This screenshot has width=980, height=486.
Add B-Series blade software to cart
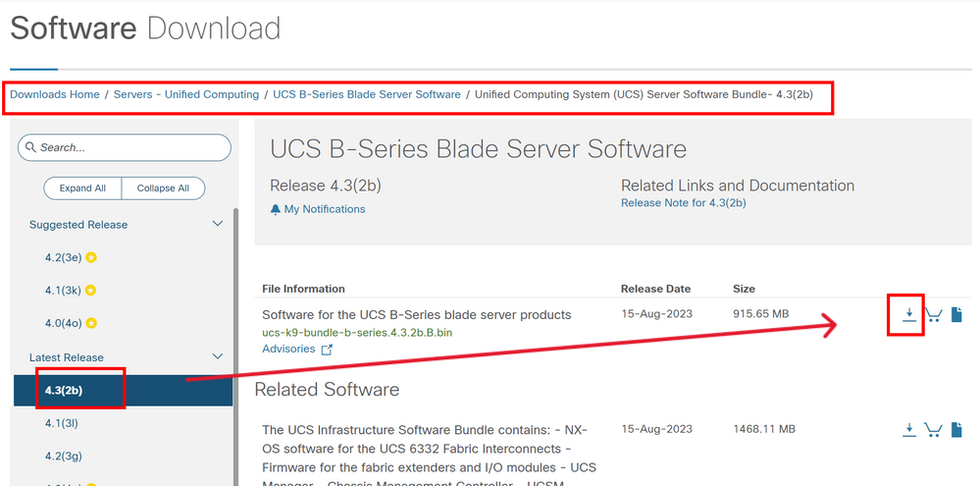(933, 314)
